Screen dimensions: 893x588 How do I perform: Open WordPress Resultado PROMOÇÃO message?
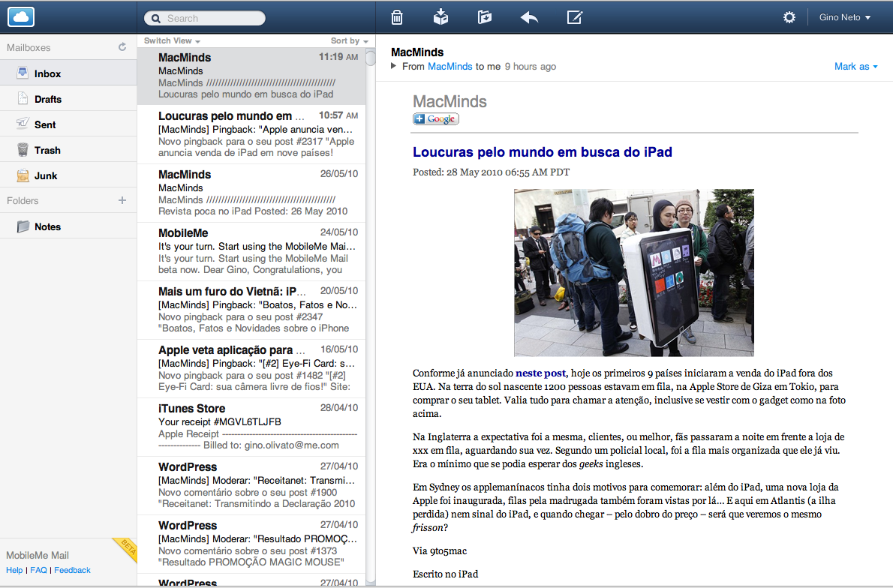pos(251,544)
